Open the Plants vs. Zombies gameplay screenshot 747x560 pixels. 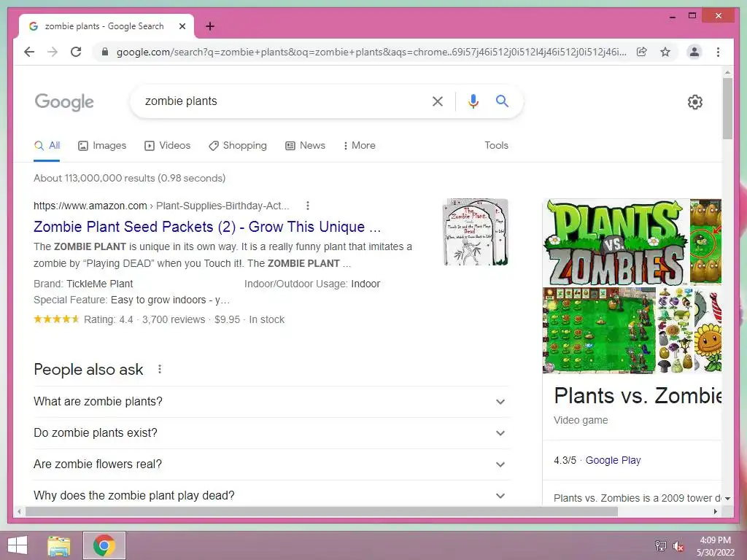600,330
